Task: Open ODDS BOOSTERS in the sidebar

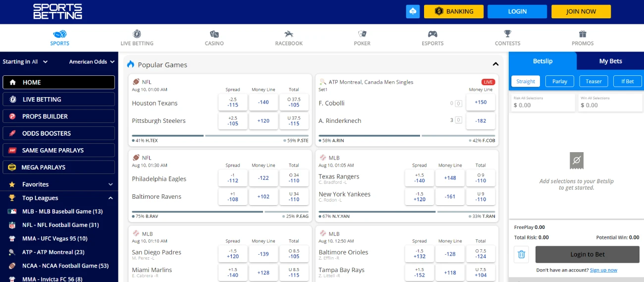Action: (x=58, y=133)
